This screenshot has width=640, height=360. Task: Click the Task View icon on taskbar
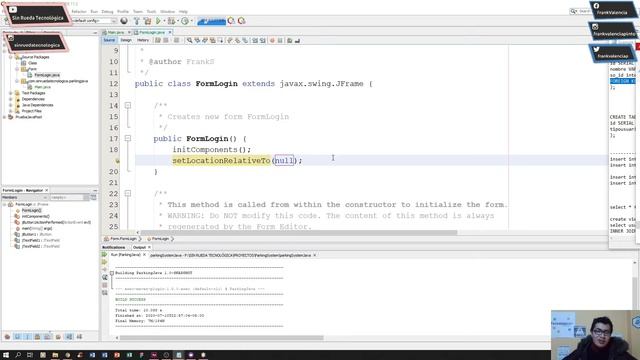[30, 355]
